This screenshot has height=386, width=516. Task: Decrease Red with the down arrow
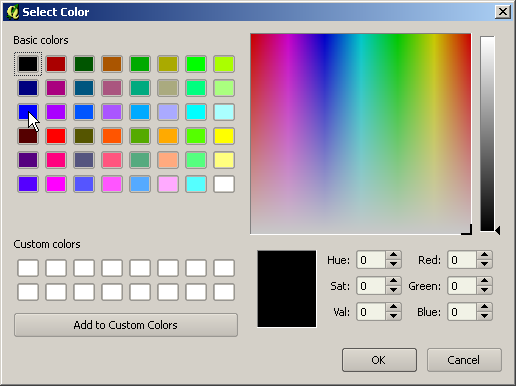click(484, 264)
